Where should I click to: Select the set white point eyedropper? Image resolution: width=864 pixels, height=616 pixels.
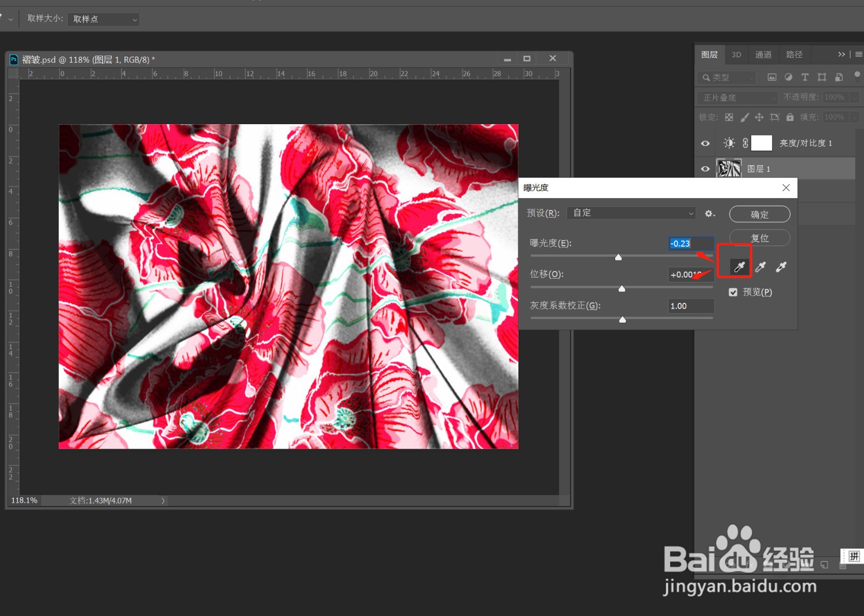tap(781, 267)
